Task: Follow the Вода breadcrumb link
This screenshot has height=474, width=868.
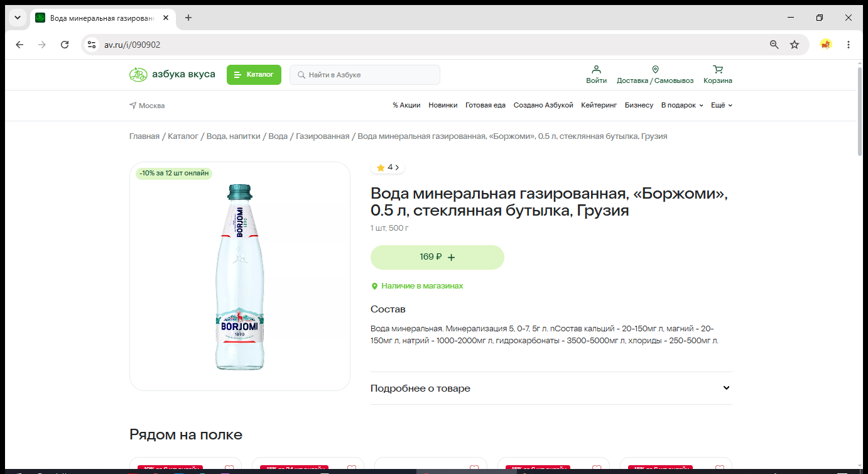Action: click(x=278, y=136)
